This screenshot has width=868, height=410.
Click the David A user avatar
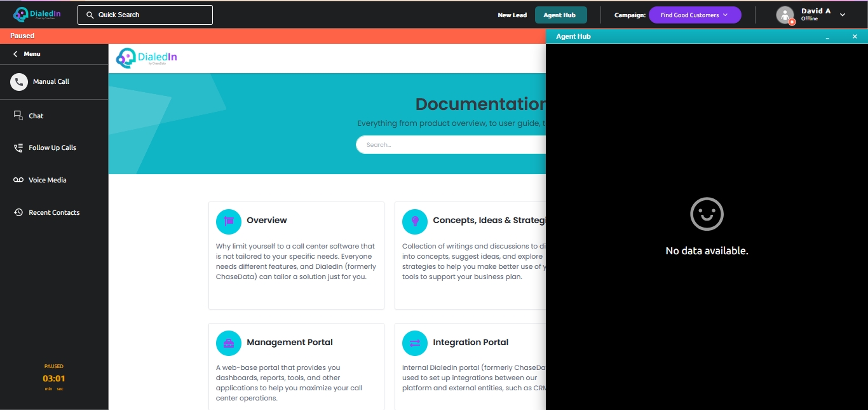(x=785, y=15)
